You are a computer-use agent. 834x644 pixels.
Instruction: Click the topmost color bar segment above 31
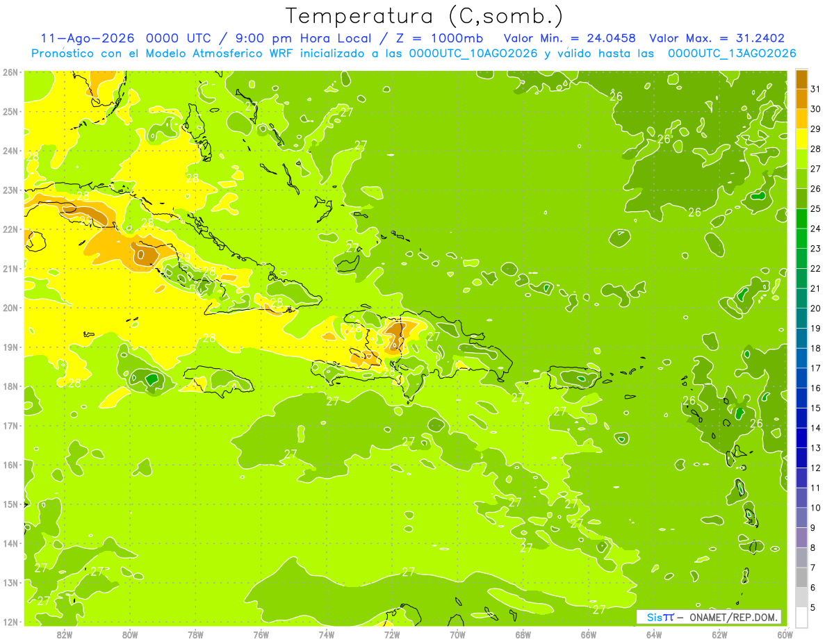pos(801,79)
